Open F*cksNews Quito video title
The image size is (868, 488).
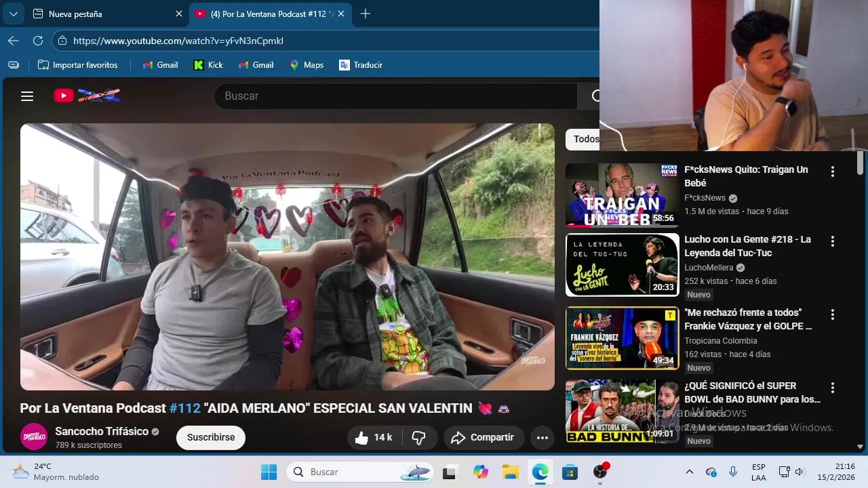coord(746,176)
